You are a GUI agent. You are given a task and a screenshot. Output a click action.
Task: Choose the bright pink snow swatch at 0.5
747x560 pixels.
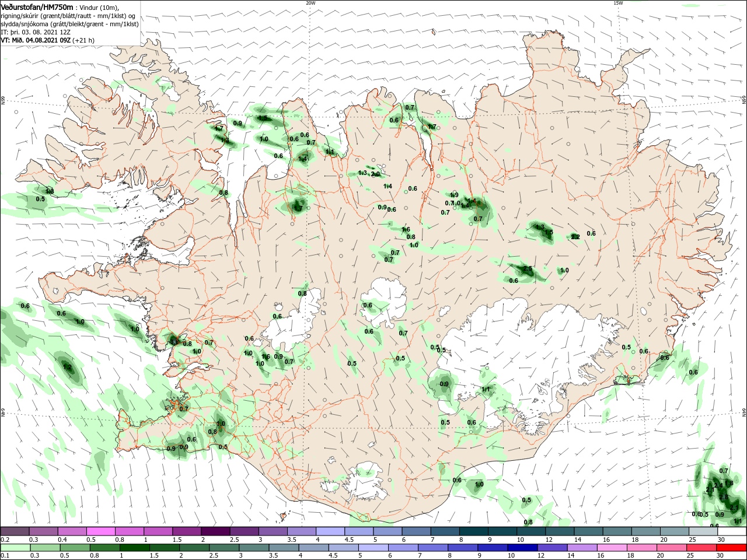tap(101, 531)
